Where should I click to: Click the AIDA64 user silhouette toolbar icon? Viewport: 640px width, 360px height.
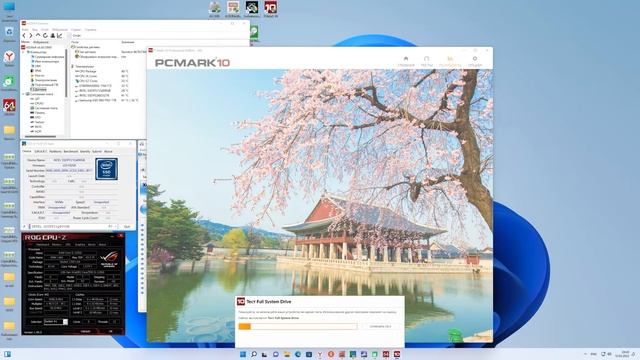(x=52, y=36)
